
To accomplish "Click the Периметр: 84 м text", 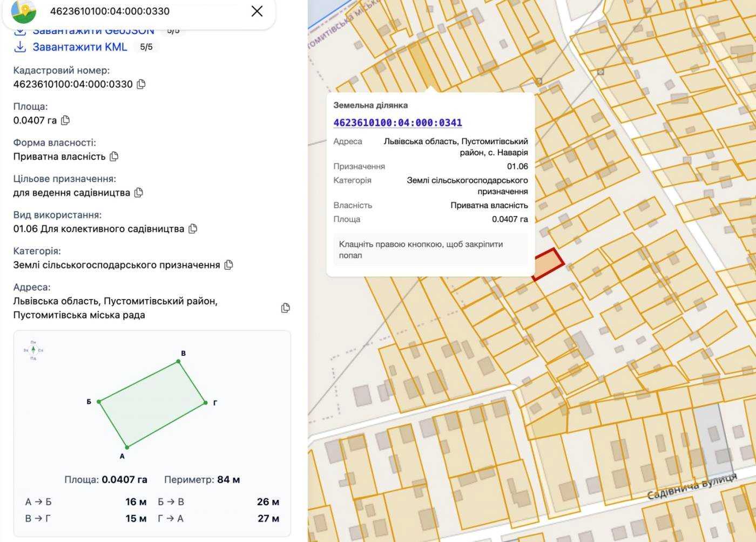I will (202, 479).
